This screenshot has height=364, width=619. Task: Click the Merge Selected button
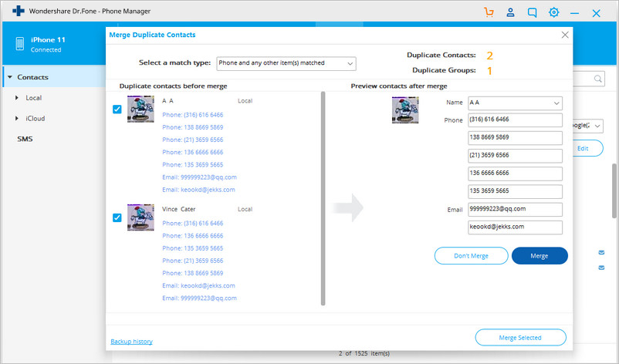pyautogui.click(x=520, y=338)
